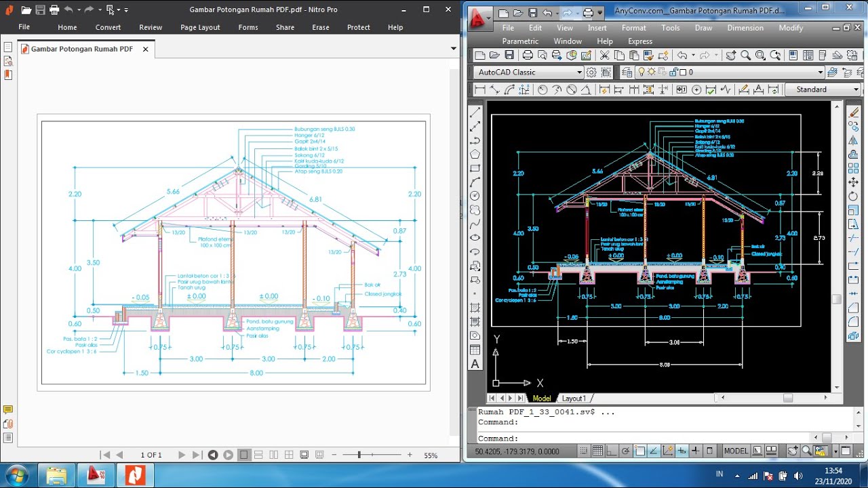
Task: Select the Move tool in Modify toolbar
Action: coord(853,182)
